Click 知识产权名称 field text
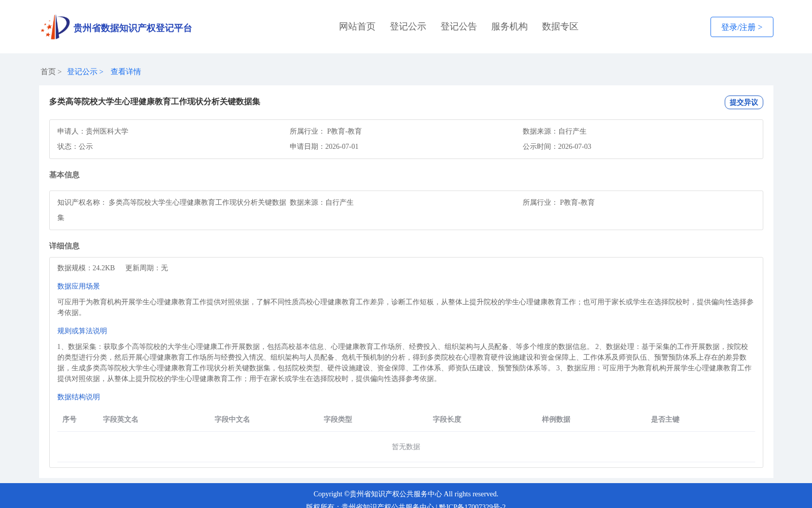812x508 pixels. [x=172, y=210]
